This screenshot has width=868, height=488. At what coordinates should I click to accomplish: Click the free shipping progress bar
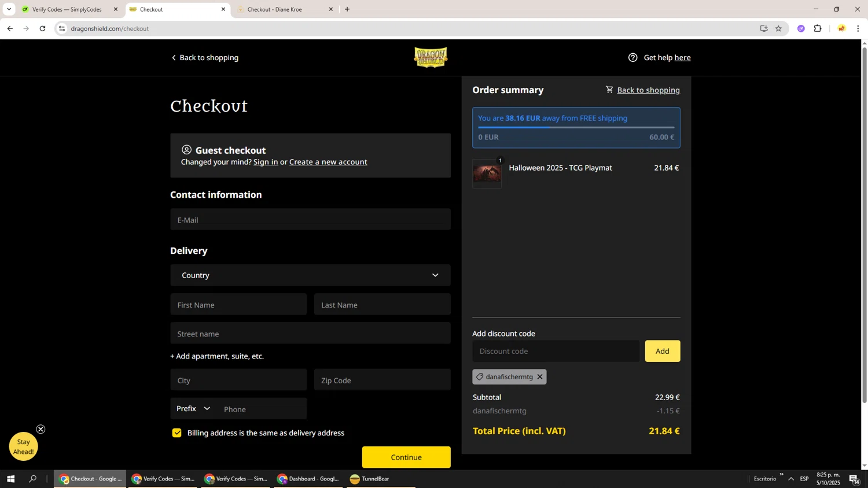pos(576,127)
